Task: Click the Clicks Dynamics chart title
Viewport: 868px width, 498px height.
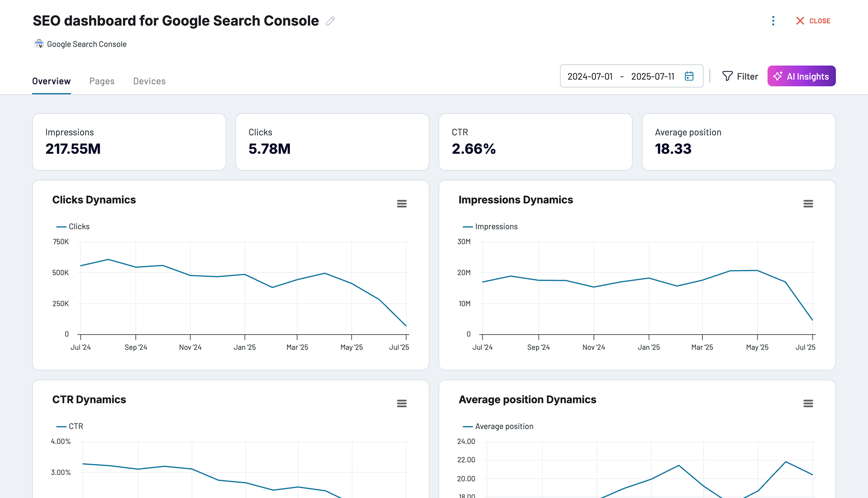Action: (x=94, y=200)
